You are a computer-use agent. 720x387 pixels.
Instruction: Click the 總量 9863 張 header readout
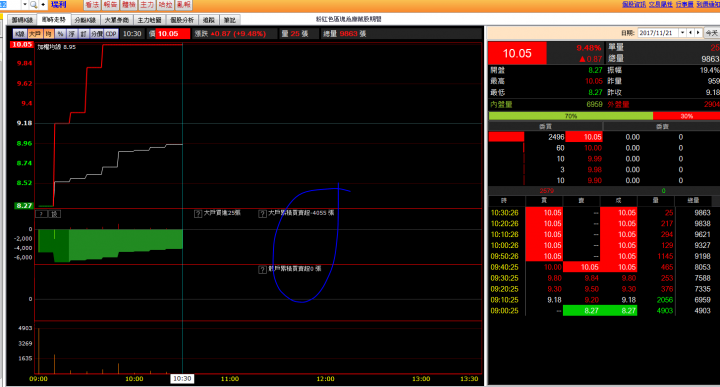pos(344,34)
